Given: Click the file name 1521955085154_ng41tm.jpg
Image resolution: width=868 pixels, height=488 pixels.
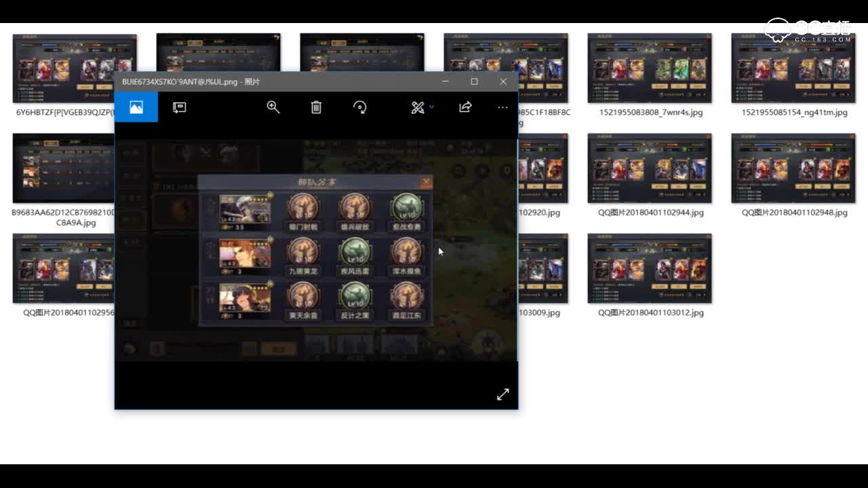Looking at the screenshot, I should click(x=795, y=113).
